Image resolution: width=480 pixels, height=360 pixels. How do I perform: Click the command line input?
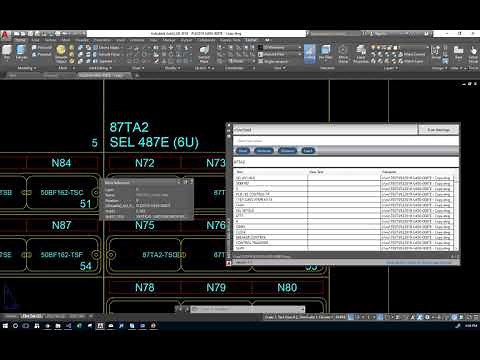point(247,309)
